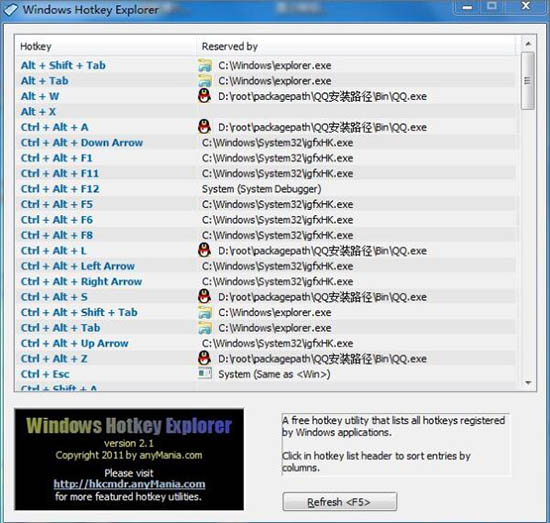Click the explorer icon in Alt + Shift + Tab row

coord(205,66)
